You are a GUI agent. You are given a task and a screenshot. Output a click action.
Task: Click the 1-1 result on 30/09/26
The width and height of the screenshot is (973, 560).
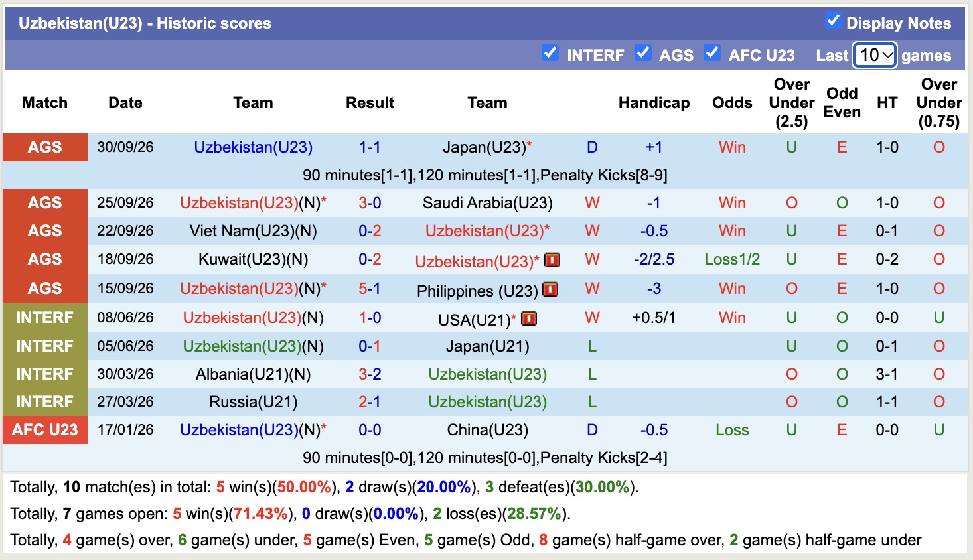coord(370,147)
